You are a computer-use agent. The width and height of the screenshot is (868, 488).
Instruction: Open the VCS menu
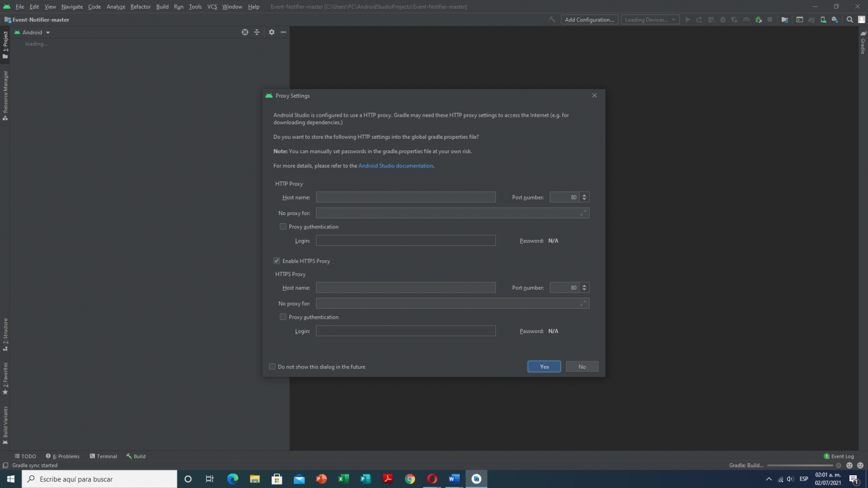click(212, 7)
